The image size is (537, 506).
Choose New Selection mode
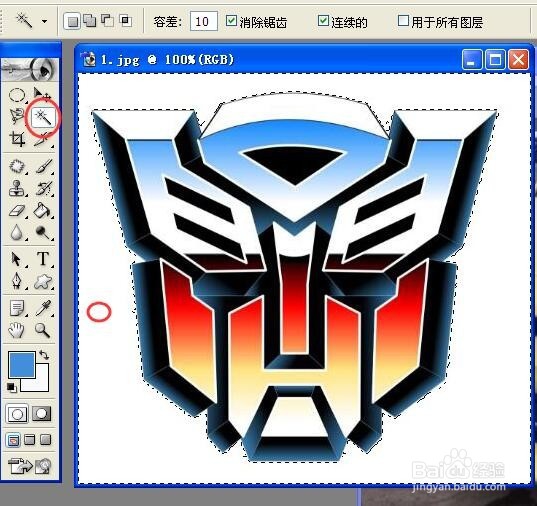tap(72, 22)
